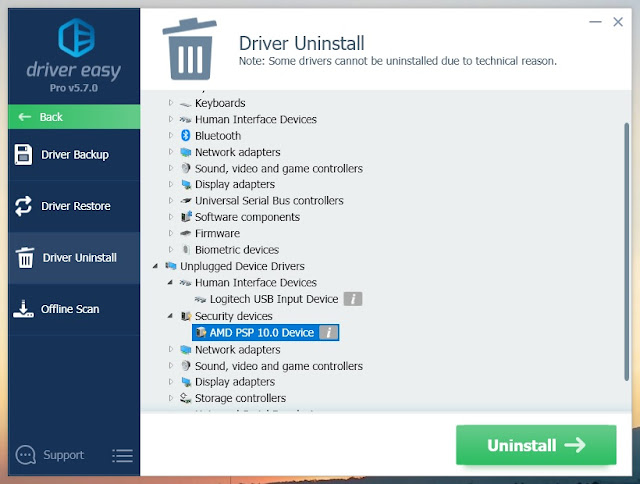
Task: Click the Driver Backup floppy disk icon
Action: click(23, 155)
